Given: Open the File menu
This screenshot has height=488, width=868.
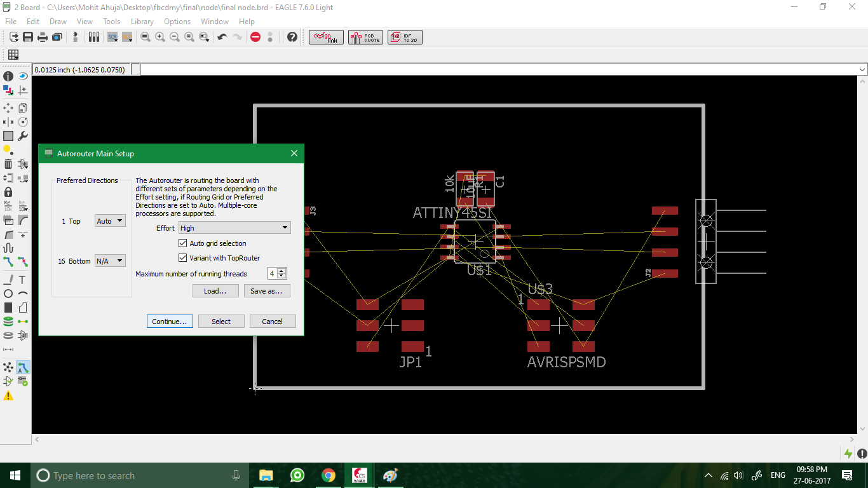Looking at the screenshot, I should point(11,22).
